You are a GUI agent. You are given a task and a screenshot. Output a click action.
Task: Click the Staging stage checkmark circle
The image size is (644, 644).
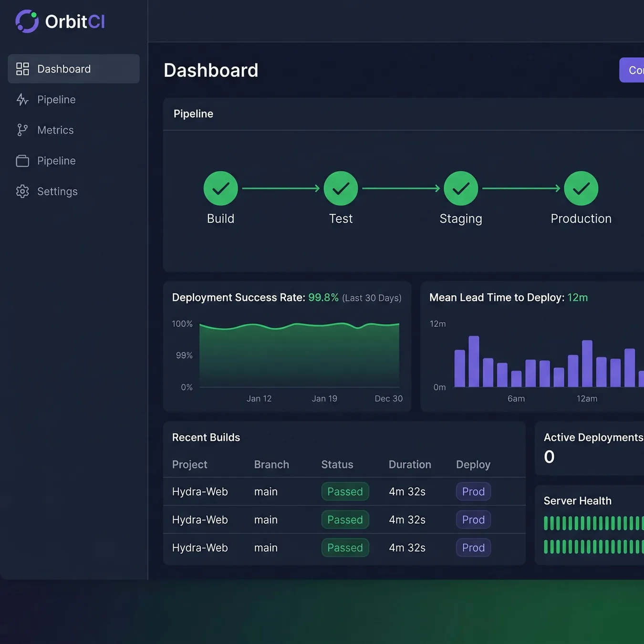tap(461, 188)
